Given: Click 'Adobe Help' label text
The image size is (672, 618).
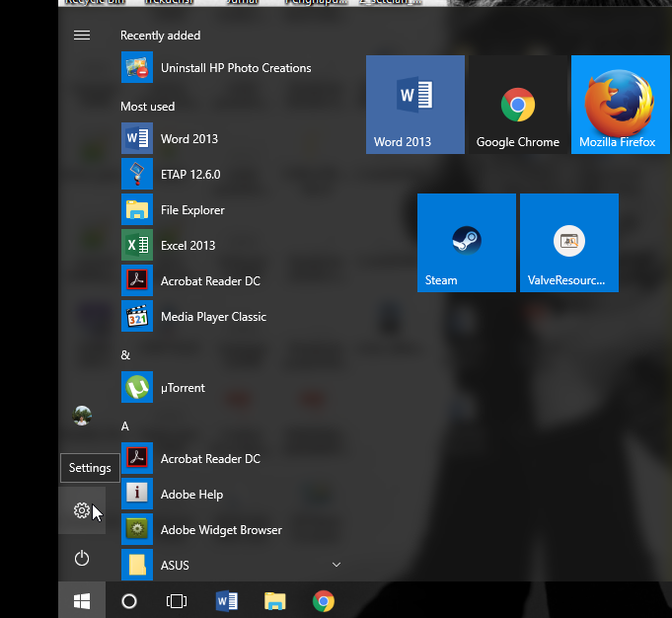Looking at the screenshot, I should point(192,495).
